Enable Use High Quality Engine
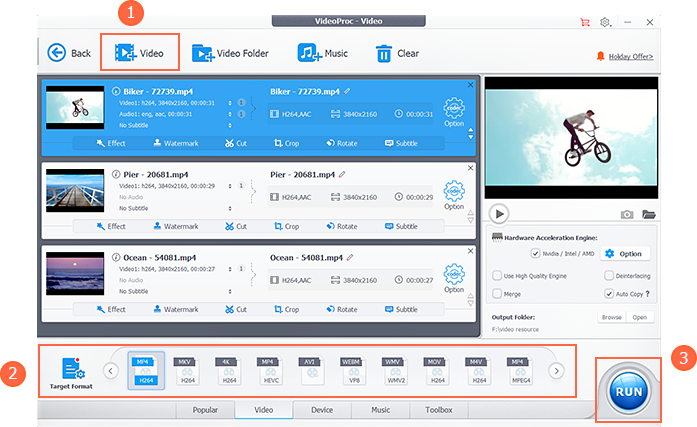Screen dimensions: 697x427 coord(497,275)
